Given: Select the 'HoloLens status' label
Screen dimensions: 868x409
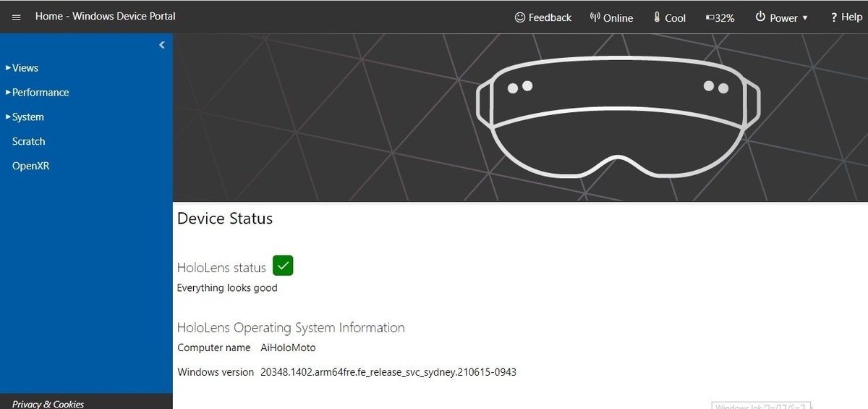Looking at the screenshot, I should (x=221, y=267).
